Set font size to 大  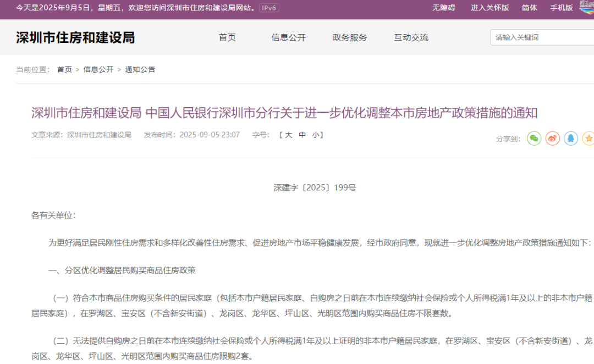coord(289,135)
